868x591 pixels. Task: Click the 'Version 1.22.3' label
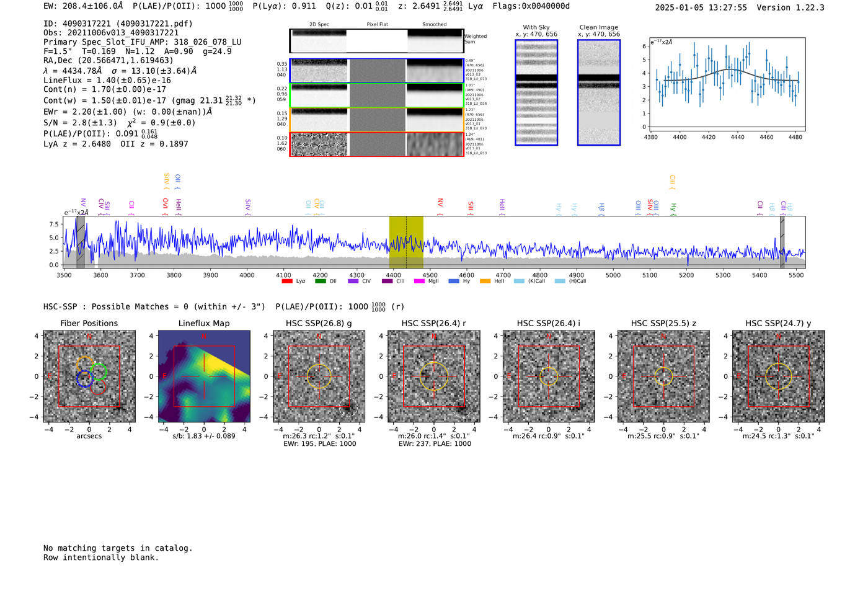pos(790,7)
